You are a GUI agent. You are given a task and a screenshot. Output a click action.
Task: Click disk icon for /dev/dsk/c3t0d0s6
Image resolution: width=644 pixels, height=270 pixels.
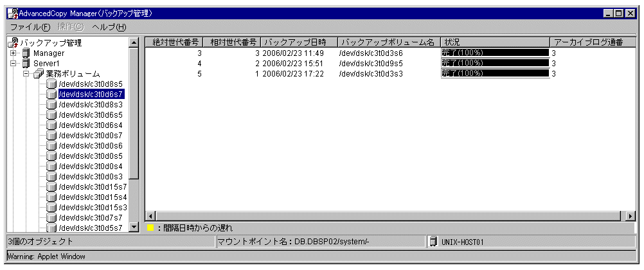click(x=51, y=145)
